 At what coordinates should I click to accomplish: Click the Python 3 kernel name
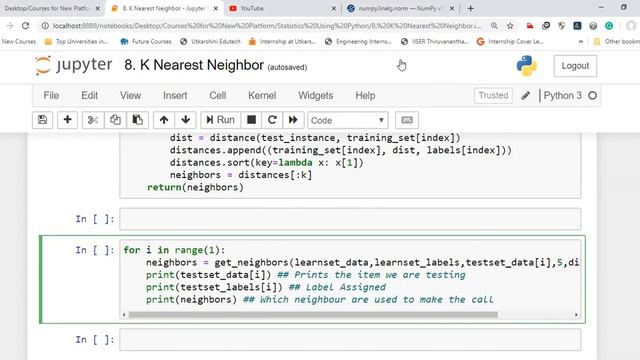tap(562, 96)
